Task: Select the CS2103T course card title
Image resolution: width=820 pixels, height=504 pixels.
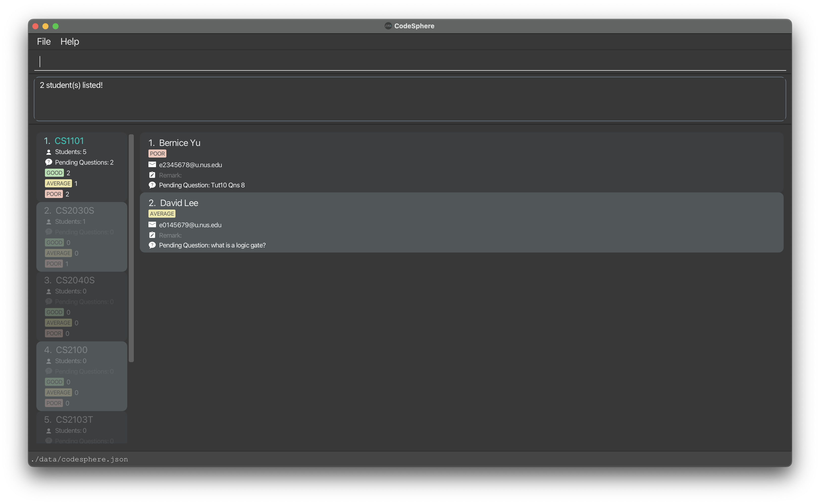Action: point(74,419)
